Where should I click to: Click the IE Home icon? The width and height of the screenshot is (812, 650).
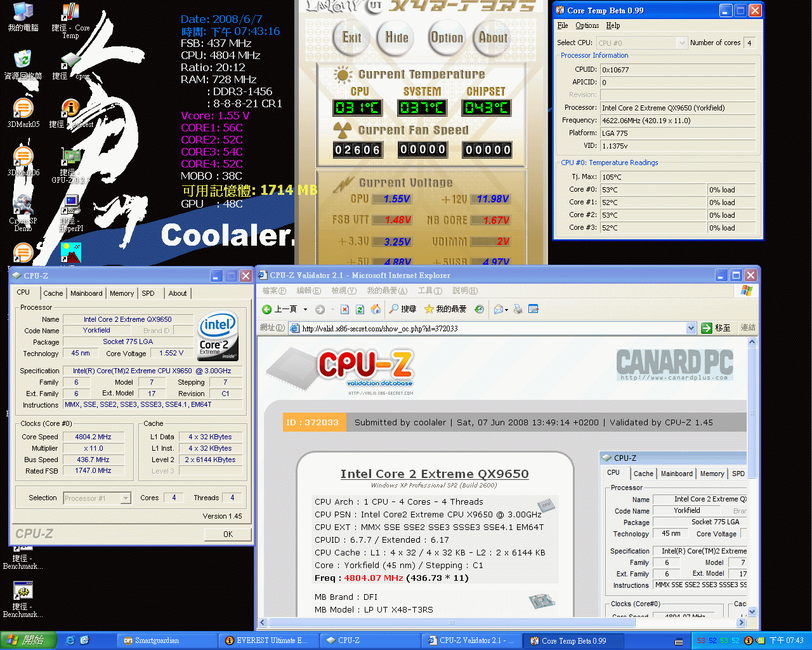376,309
